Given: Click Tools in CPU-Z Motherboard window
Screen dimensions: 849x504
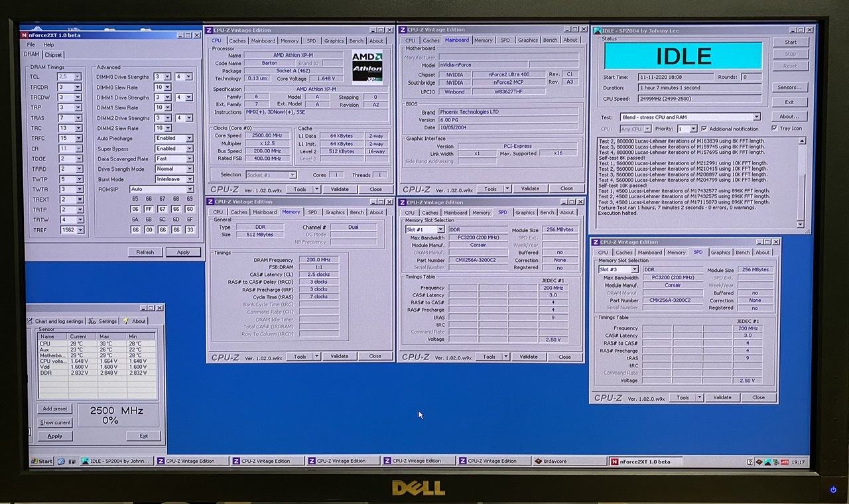Looking at the screenshot, I should pyautogui.click(x=493, y=188).
